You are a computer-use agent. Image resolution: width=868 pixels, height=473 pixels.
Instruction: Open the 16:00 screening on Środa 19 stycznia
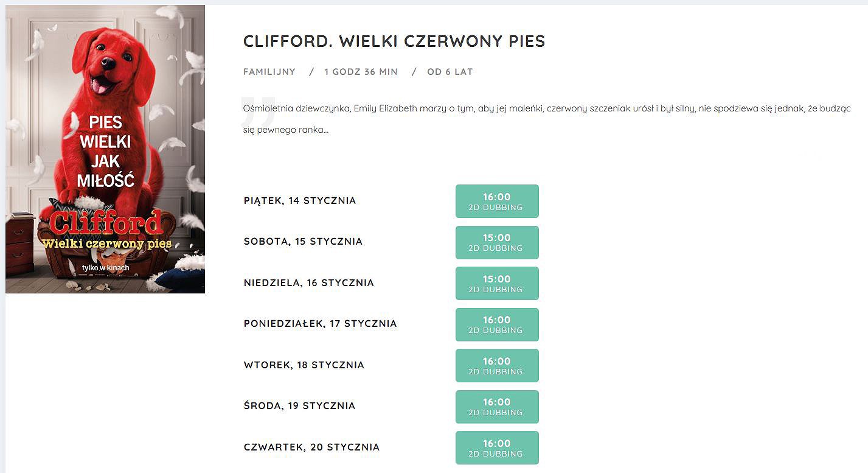pyautogui.click(x=497, y=407)
